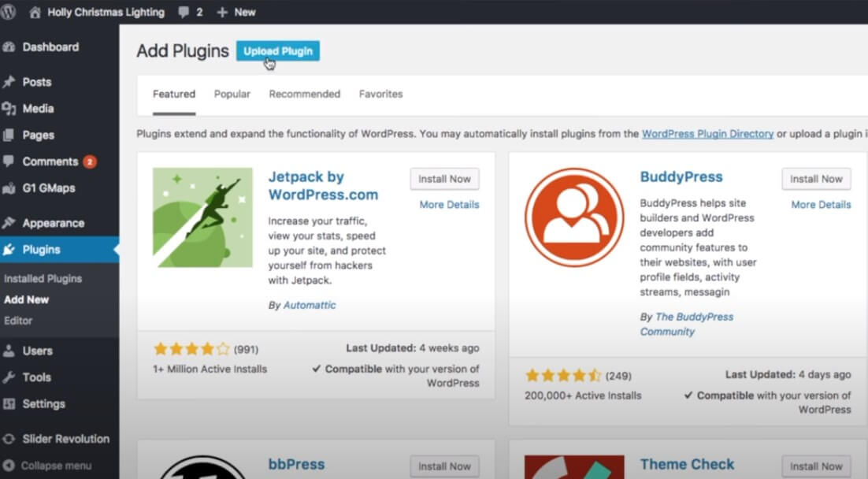The width and height of the screenshot is (868, 479).
Task: Click the Upload Plugin button
Action: pos(278,51)
